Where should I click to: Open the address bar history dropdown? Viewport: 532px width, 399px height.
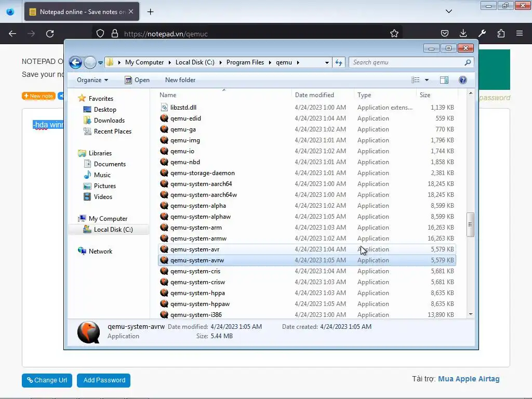click(x=327, y=63)
